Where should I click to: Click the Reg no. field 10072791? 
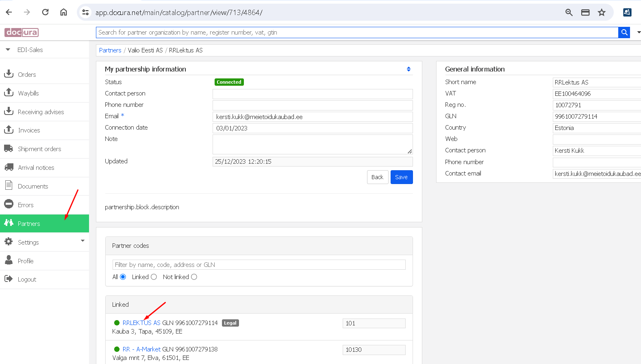(597, 105)
